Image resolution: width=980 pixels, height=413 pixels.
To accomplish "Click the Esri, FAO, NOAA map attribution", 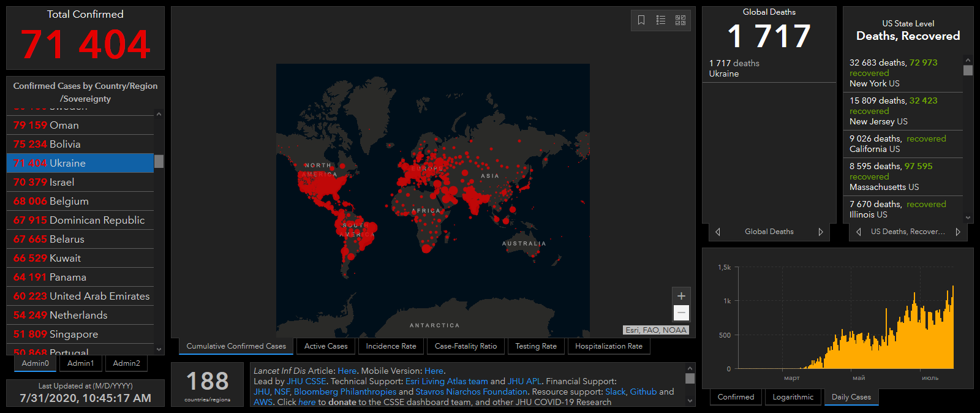I will 656,330.
